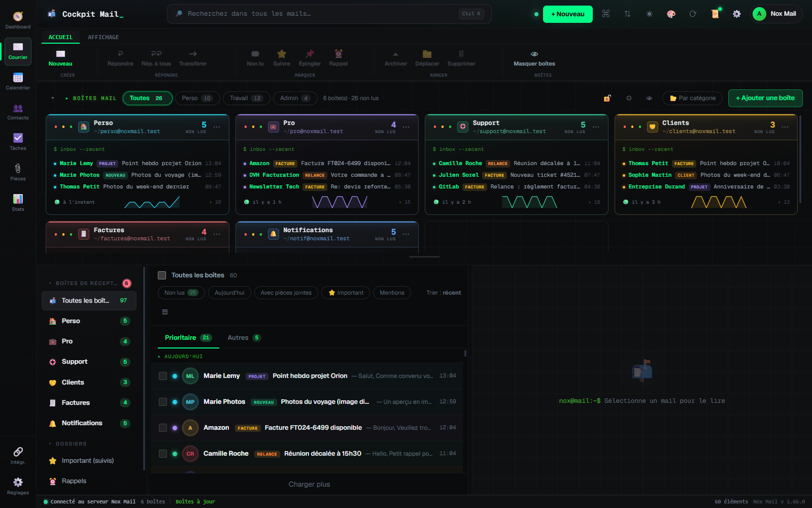
Task: Apply the Non lus filter chip
Action: click(181, 293)
